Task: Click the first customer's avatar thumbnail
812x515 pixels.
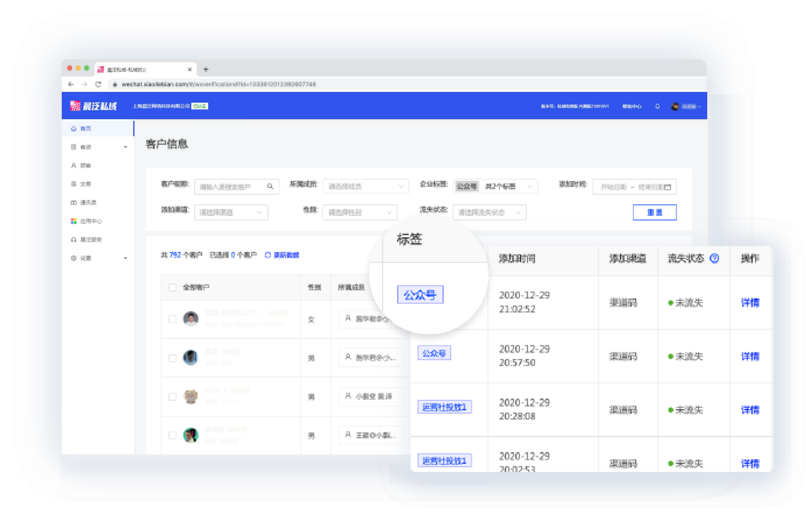Action: click(191, 319)
